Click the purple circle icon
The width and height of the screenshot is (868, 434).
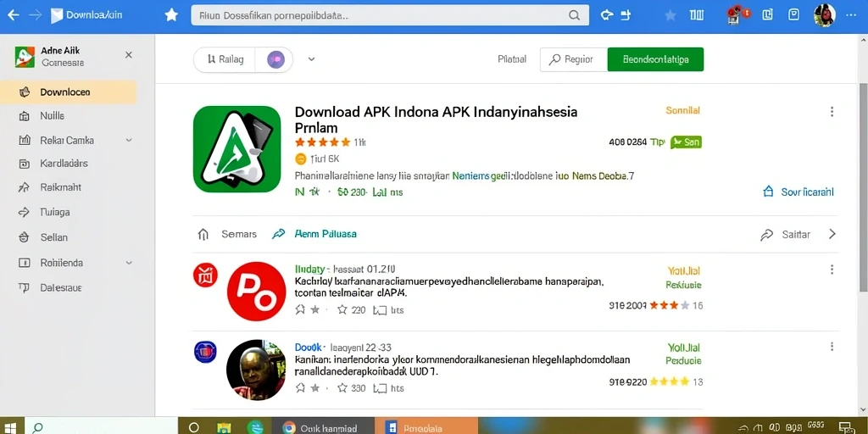point(275,59)
